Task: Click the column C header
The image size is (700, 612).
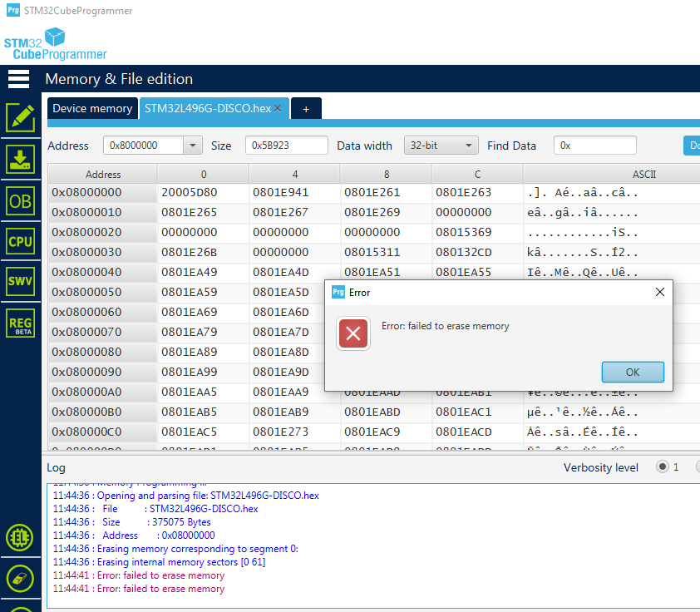Action: (477, 174)
